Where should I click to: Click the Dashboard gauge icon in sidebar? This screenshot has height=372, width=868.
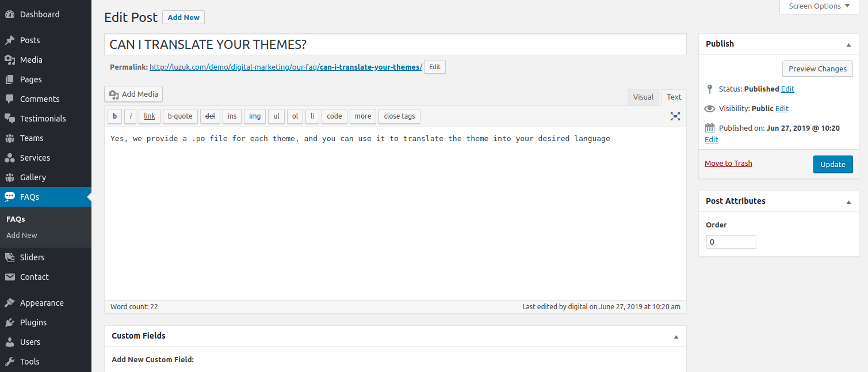(10, 14)
